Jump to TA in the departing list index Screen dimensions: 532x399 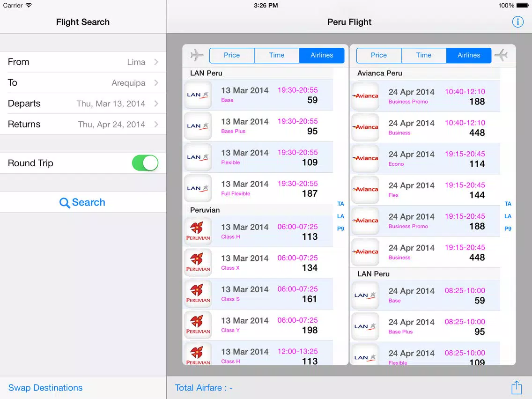[340, 204]
